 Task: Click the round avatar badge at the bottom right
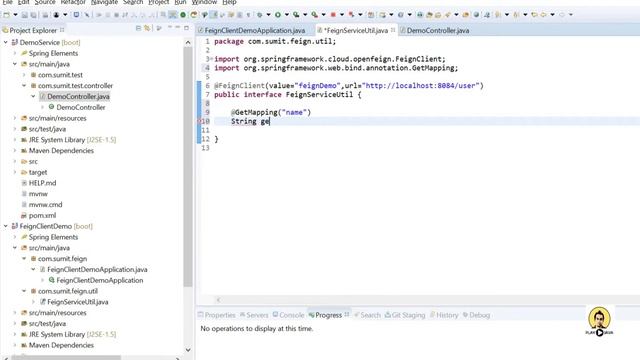[x=599, y=318]
